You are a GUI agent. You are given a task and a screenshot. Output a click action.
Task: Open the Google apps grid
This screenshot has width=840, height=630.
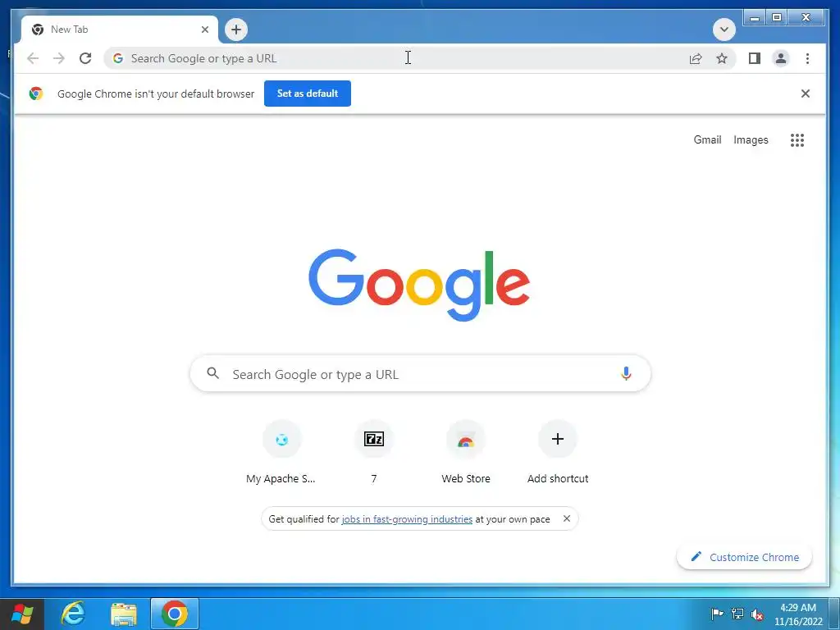[797, 139]
